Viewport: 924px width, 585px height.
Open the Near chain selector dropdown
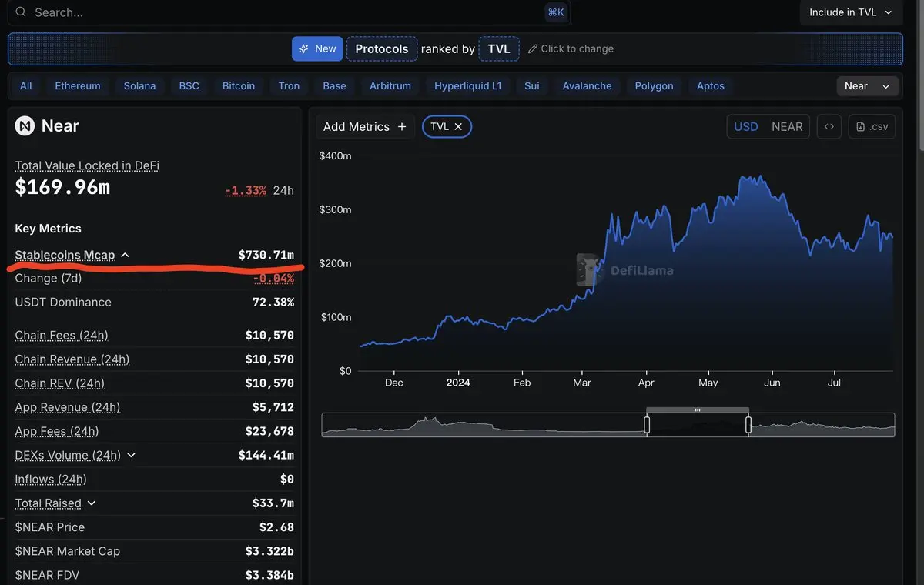867,85
